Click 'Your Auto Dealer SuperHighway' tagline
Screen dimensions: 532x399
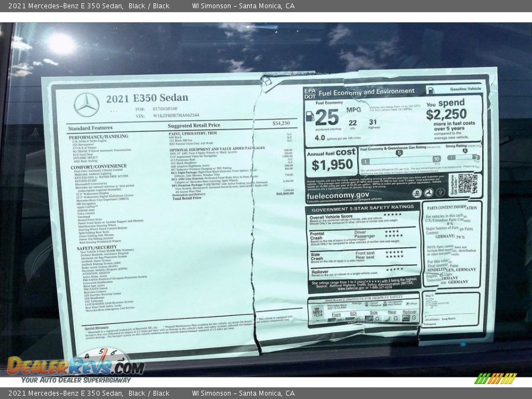point(76,380)
